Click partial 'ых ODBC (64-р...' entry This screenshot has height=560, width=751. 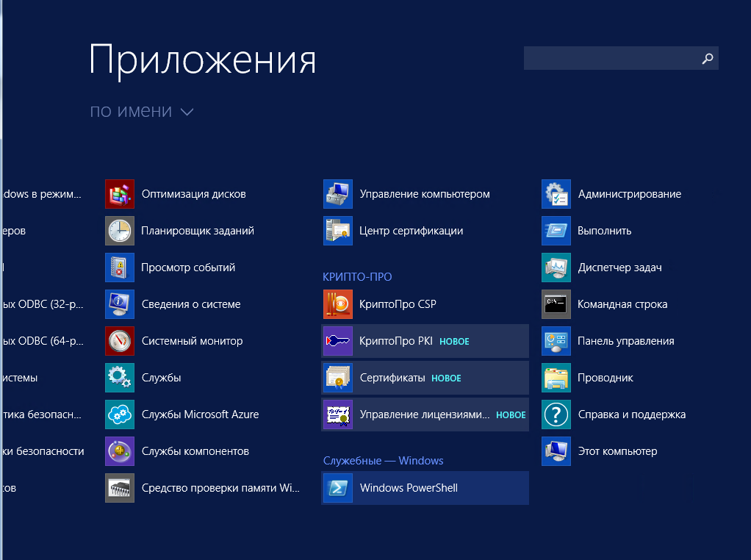coord(43,341)
